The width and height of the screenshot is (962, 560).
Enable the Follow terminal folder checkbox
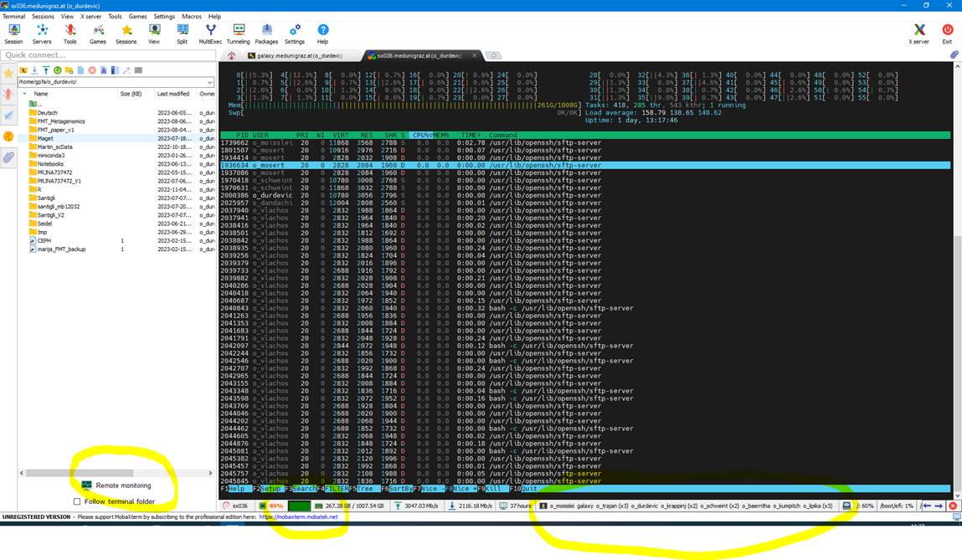tap(77, 501)
